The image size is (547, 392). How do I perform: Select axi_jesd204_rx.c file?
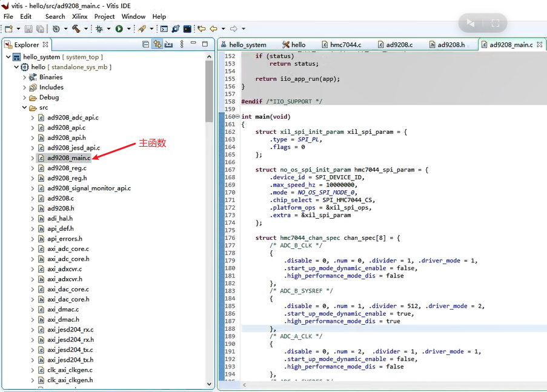pyautogui.click(x=70, y=330)
